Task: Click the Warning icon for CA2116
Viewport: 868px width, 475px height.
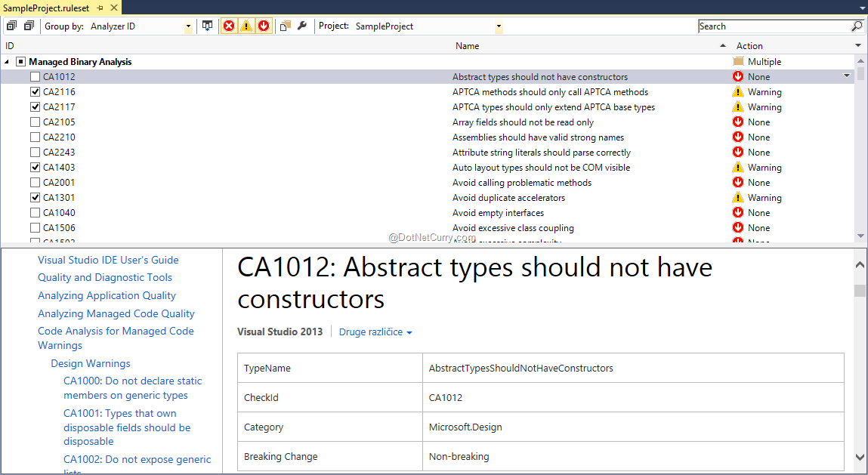Action: pyautogui.click(x=738, y=91)
